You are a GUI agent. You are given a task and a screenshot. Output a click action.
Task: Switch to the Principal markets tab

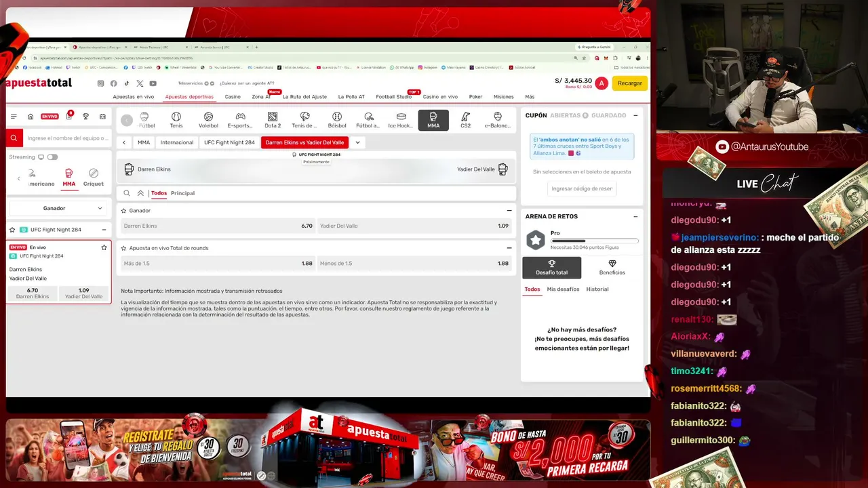[182, 193]
